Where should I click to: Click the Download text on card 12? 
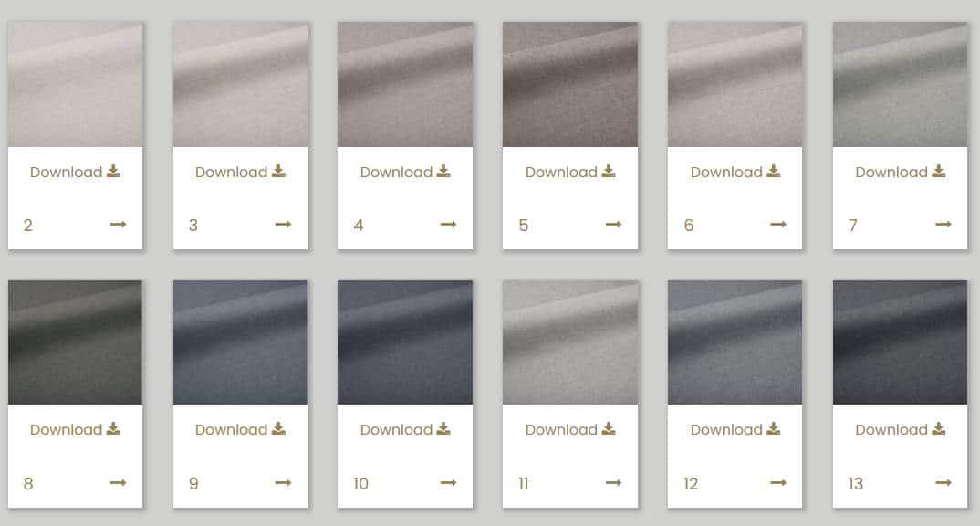pyautogui.click(x=726, y=430)
